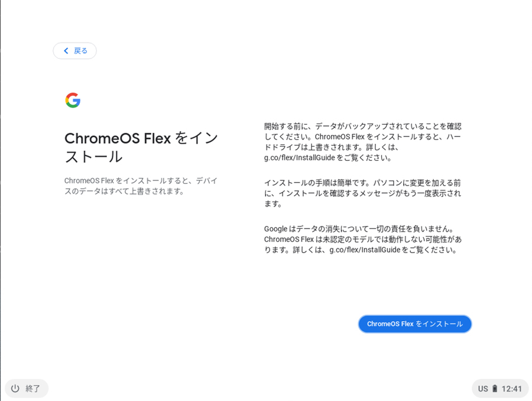
Task: Select the 終了 shutdown label
Action: point(33,389)
